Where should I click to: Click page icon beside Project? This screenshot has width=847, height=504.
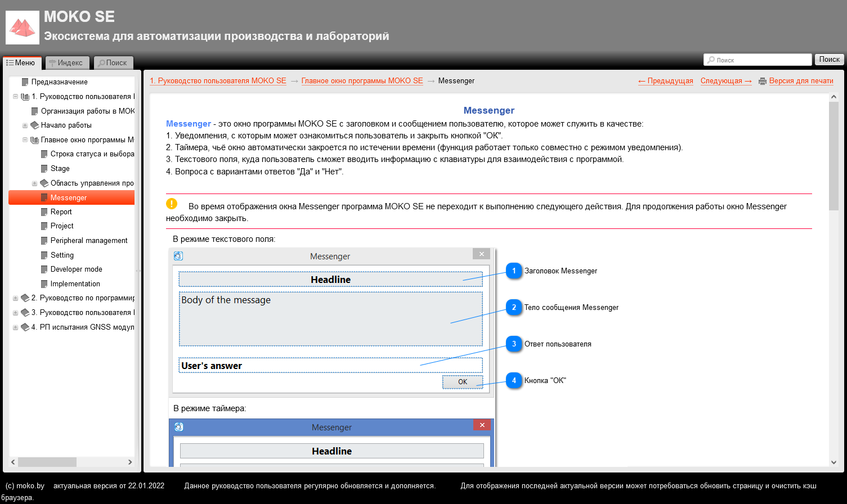point(44,226)
